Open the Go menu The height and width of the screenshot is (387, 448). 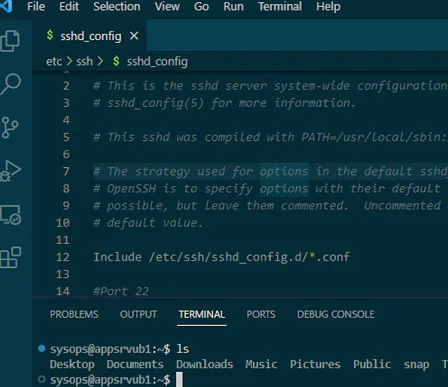201,6
